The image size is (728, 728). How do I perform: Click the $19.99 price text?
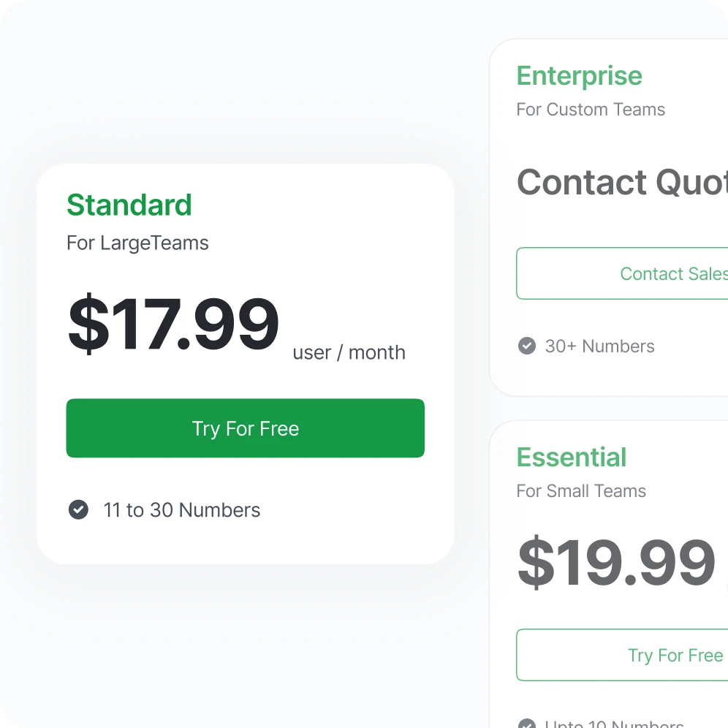click(616, 563)
